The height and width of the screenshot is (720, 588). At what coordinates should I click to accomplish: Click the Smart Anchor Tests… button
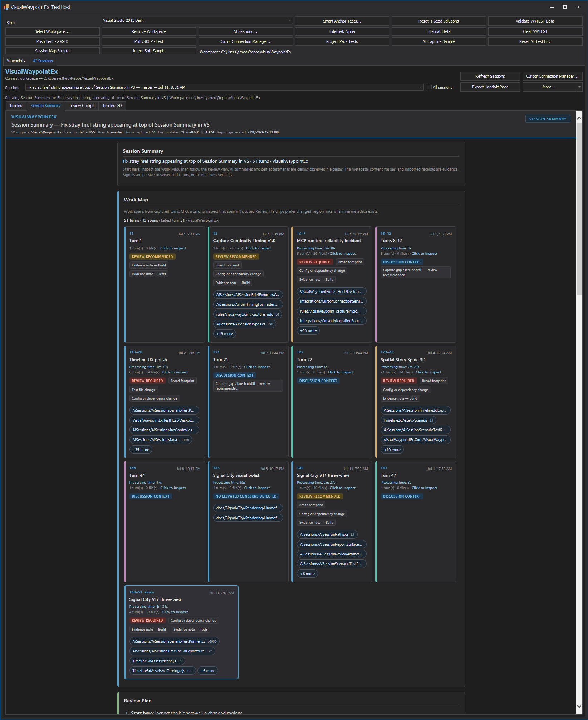tap(342, 21)
